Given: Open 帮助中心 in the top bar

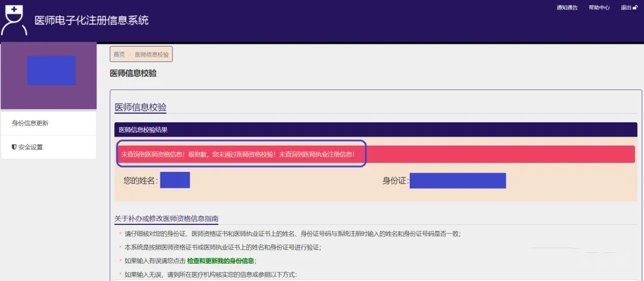Looking at the screenshot, I should pos(599,7).
